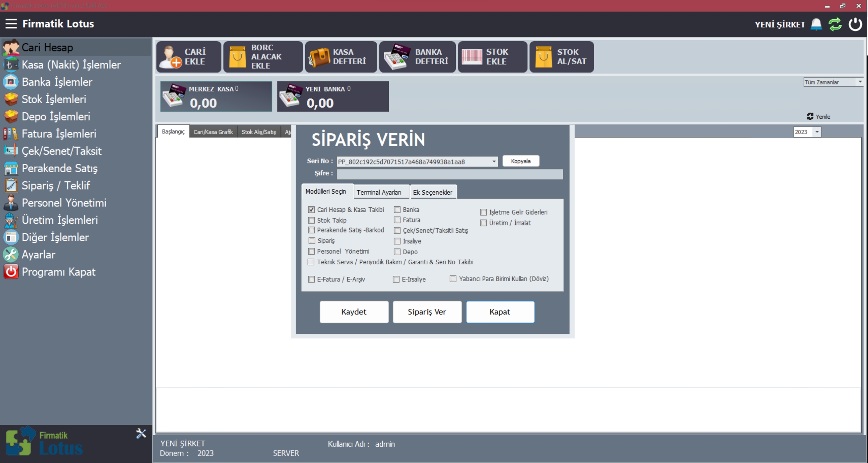Open Stok İşlemleri sidebar icon
Screen dimensions: 868x463
(x=11, y=99)
